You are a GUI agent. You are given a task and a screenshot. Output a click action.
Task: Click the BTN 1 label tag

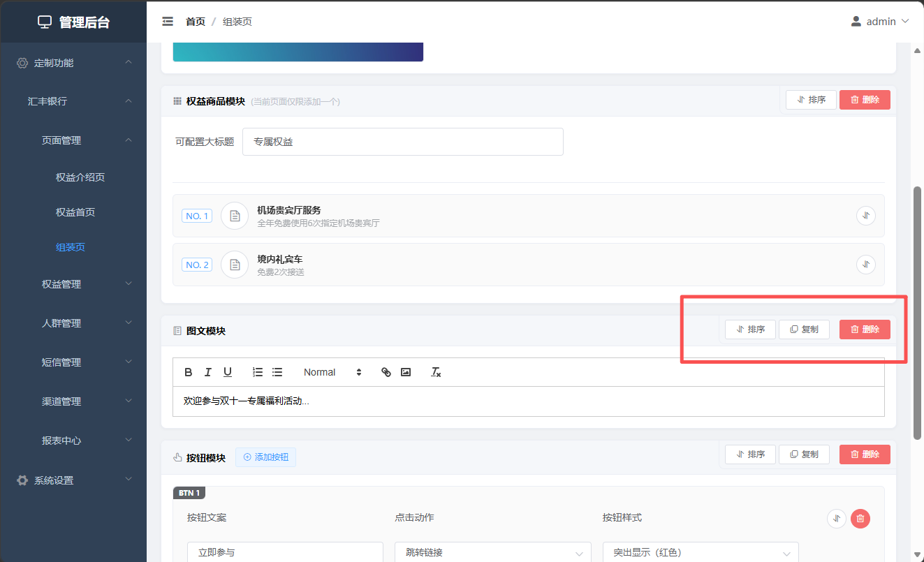click(189, 493)
